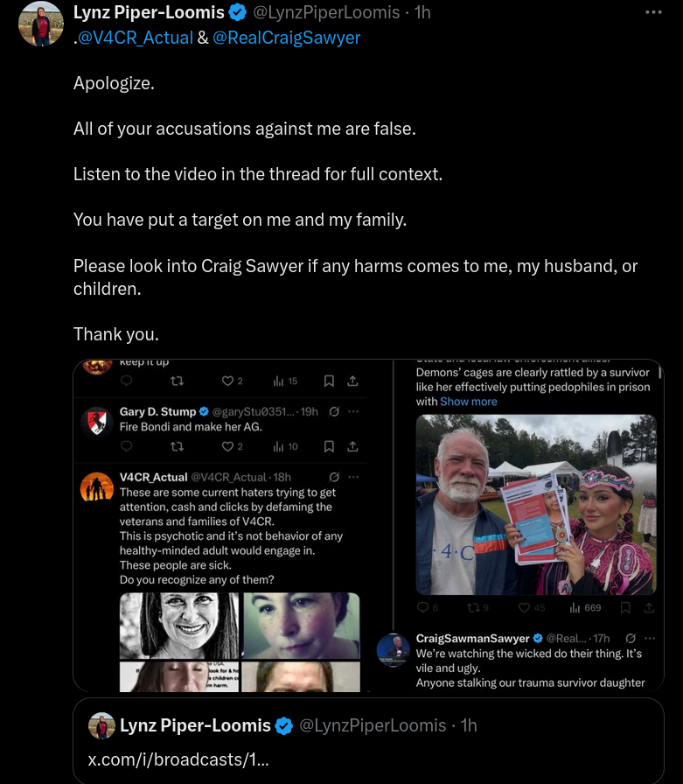Viewport: 683px width, 784px height.
Task: Click V4CR_Actual orange silhouette avatar
Action: pos(97,487)
